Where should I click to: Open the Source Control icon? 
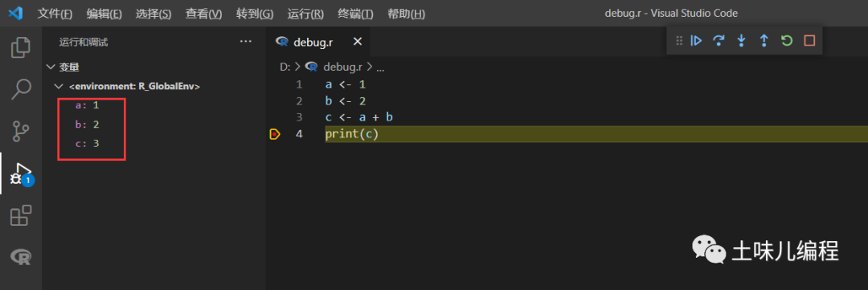pyautogui.click(x=20, y=132)
